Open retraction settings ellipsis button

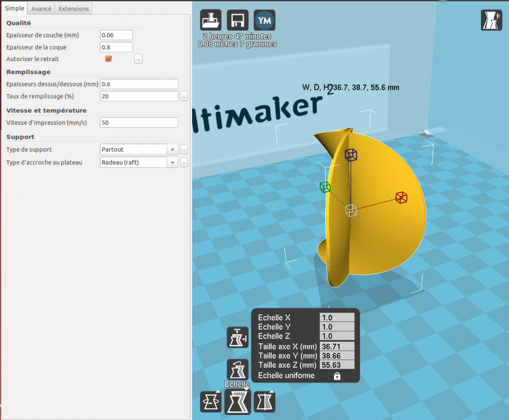138,59
